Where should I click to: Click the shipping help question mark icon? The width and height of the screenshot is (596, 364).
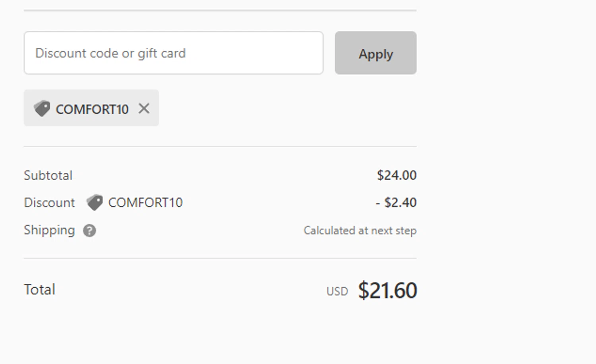89,230
